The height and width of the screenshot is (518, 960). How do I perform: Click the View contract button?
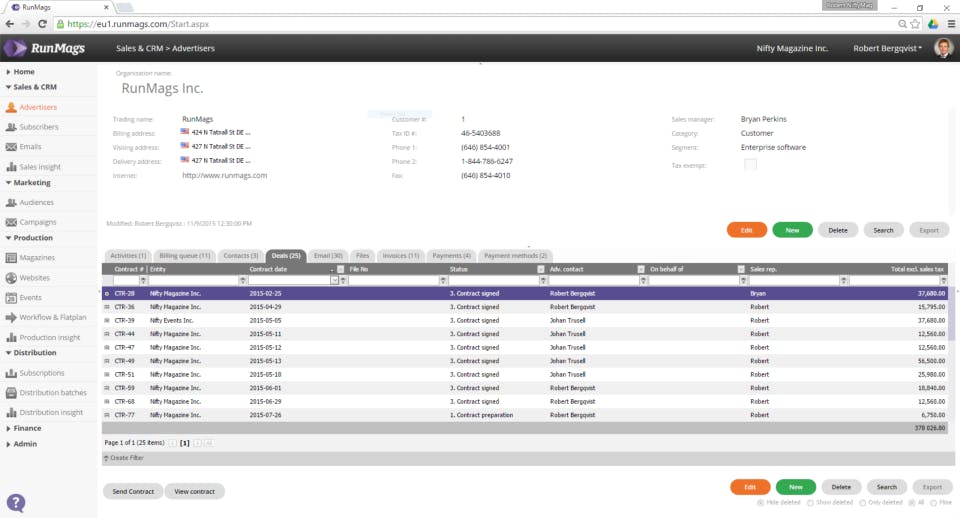[194, 491]
